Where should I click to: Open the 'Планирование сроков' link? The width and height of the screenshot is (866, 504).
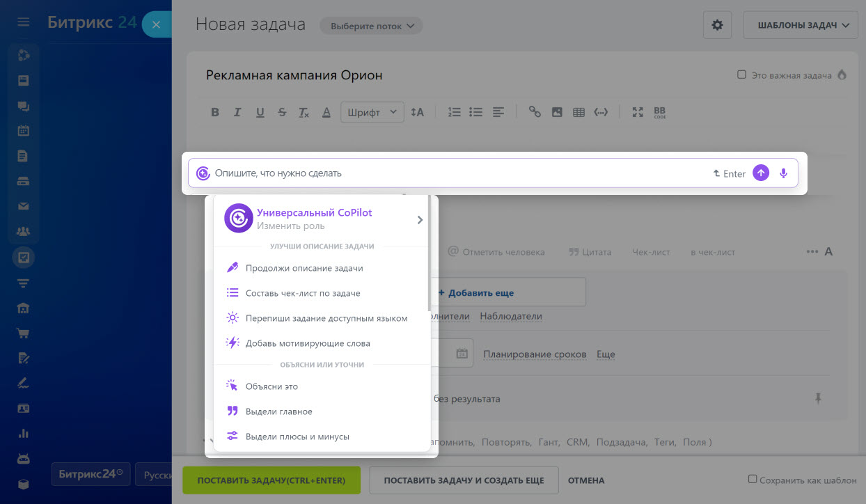click(535, 354)
